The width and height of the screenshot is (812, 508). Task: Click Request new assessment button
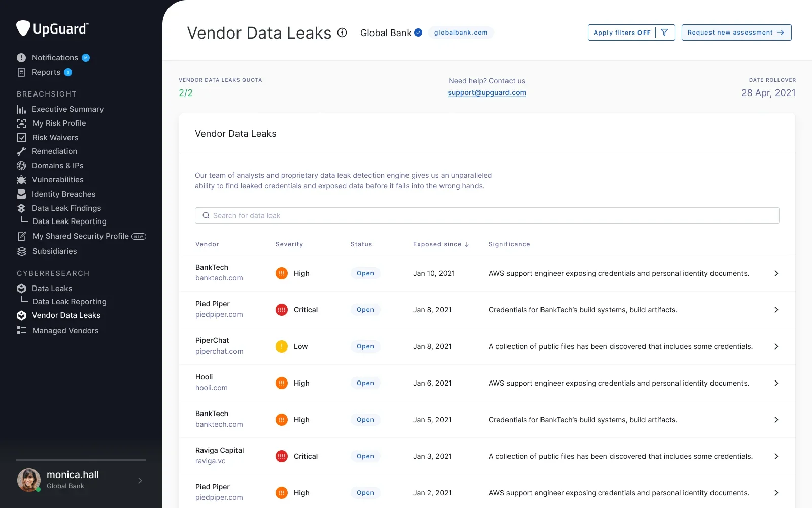[x=736, y=33]
